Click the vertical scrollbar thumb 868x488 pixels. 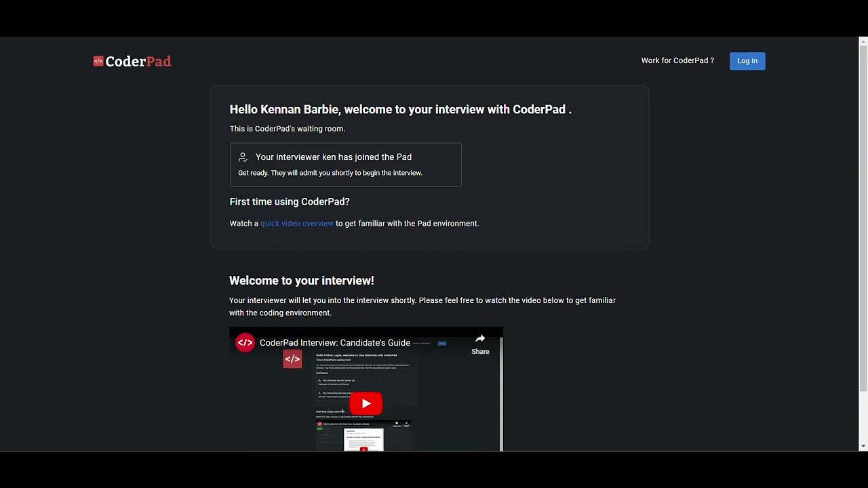click(x=863, y=218)
